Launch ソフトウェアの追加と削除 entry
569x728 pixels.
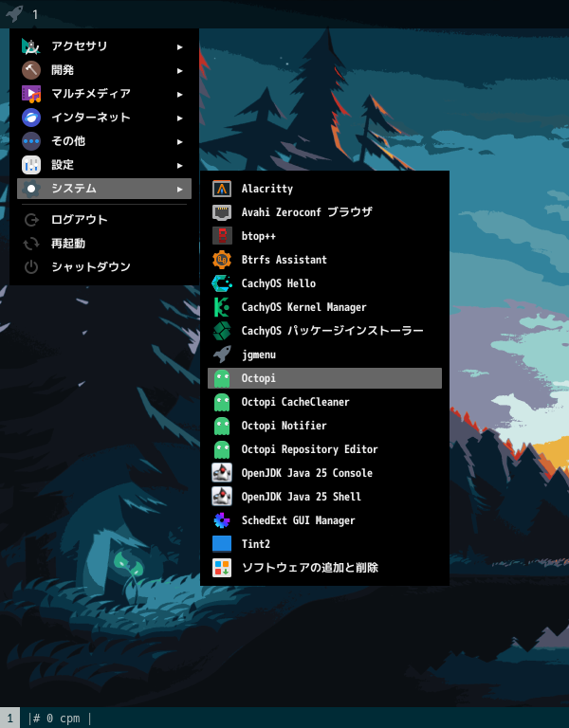(324, 568)
